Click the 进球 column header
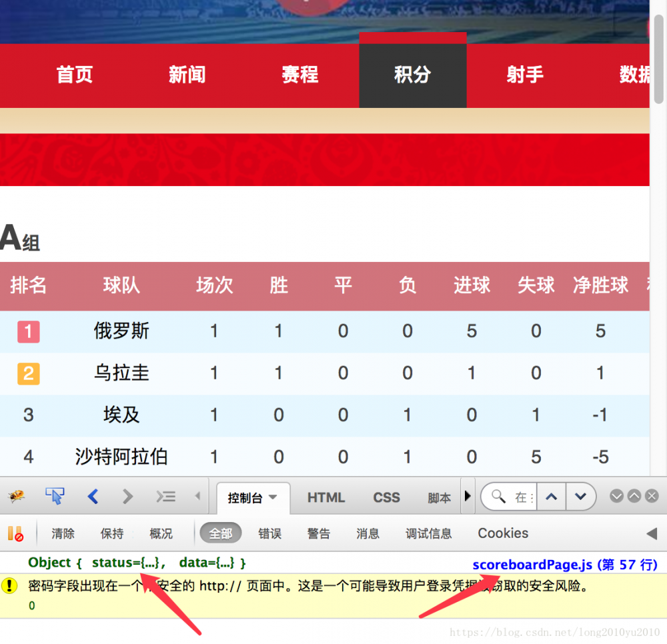This screenshot has height=644, width=667. coord(472,285)
